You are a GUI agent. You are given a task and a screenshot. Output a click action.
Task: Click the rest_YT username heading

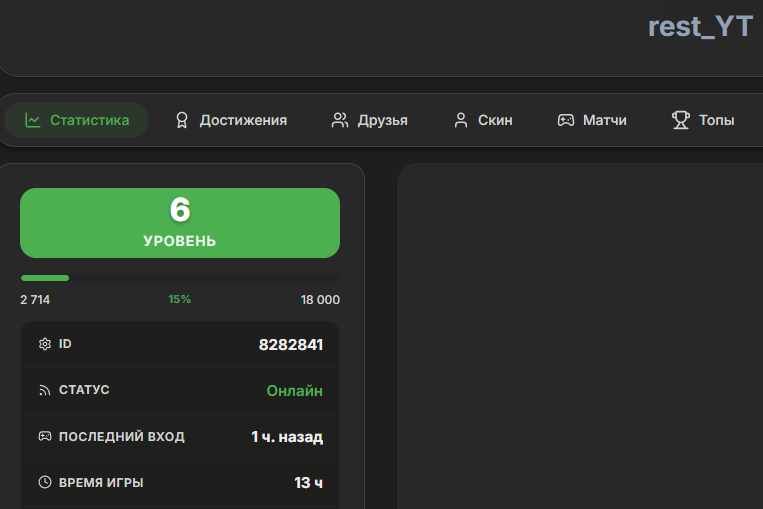point(700,26)
